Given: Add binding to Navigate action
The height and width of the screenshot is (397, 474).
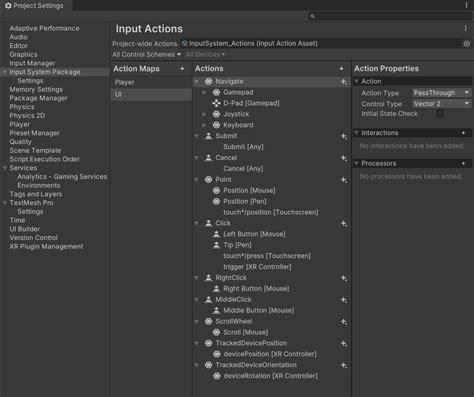Looking at the screenshot, I should [x=344, y=82].
